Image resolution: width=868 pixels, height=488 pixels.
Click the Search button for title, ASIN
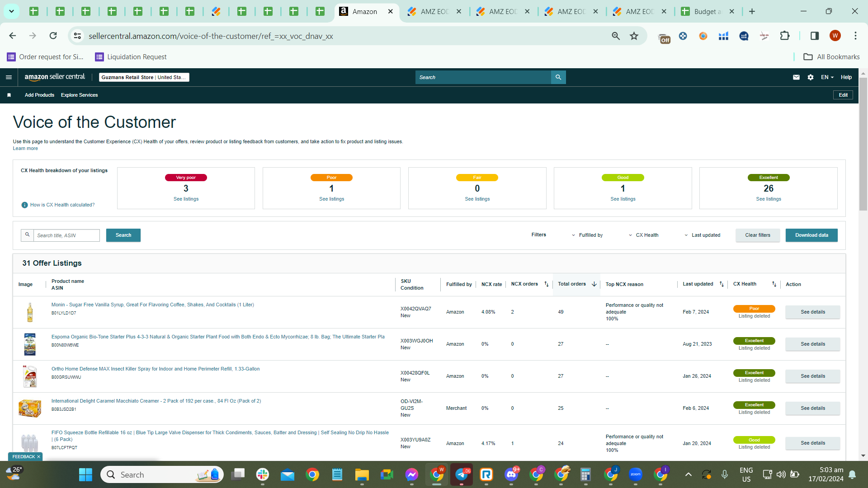(123, 235)
